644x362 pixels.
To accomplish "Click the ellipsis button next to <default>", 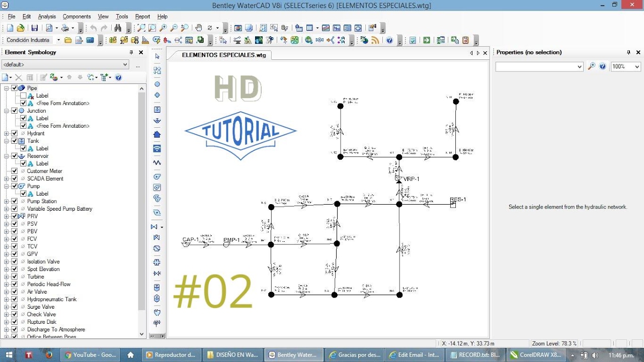I will pyautogui.click(x=138, y=65).
